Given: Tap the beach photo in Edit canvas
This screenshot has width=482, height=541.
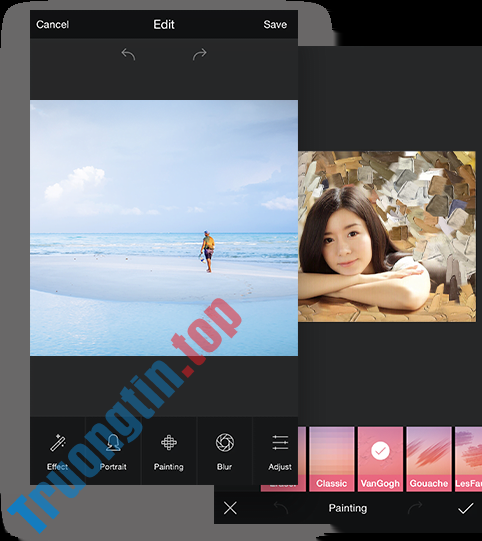Looking at the screenshot, I should (164, 228).
